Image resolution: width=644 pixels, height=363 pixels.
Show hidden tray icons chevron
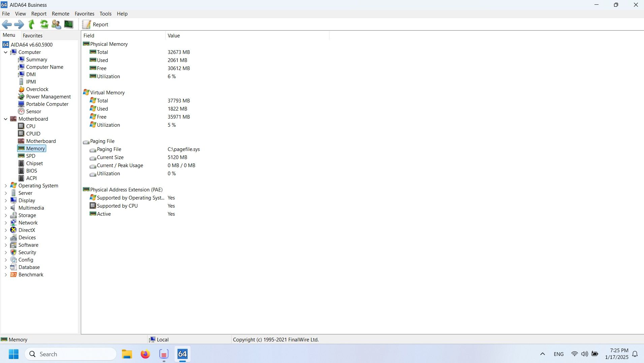pos(542,354)
